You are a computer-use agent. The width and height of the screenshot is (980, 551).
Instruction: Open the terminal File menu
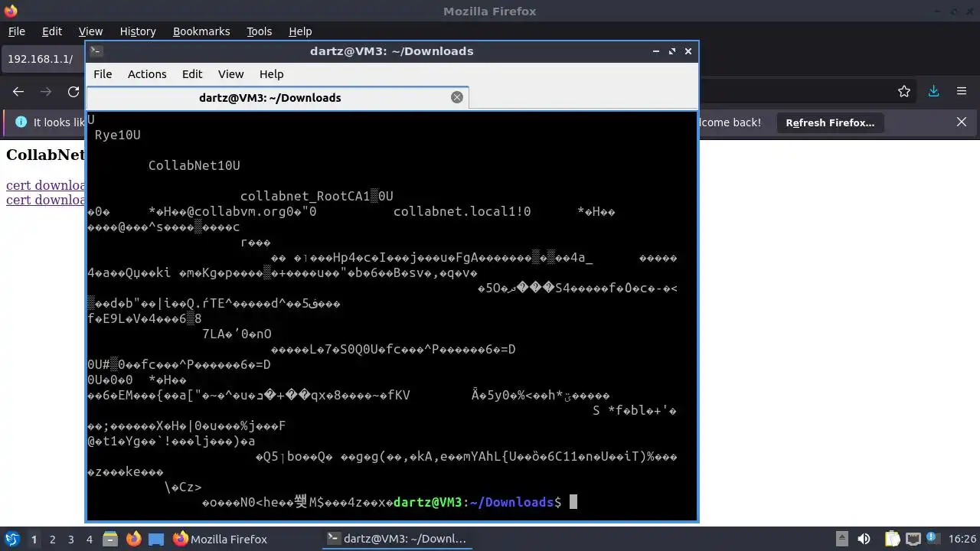click(103, 74)
